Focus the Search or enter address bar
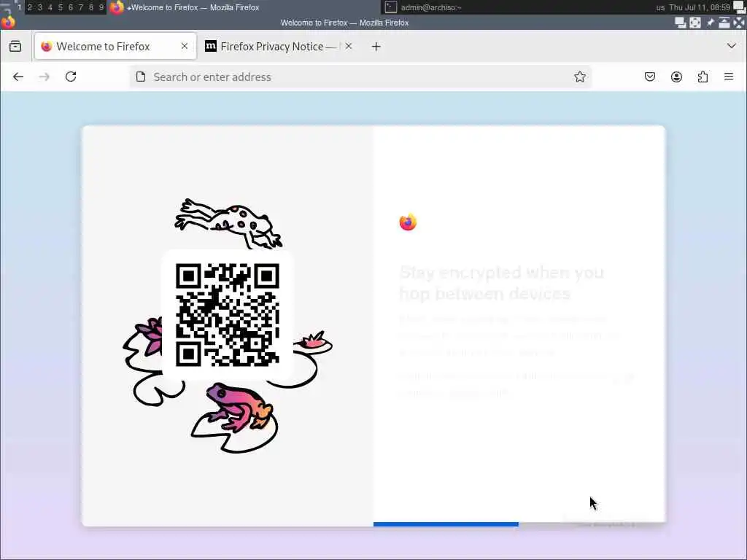This screenshot has height=560, width=747. 360,77
